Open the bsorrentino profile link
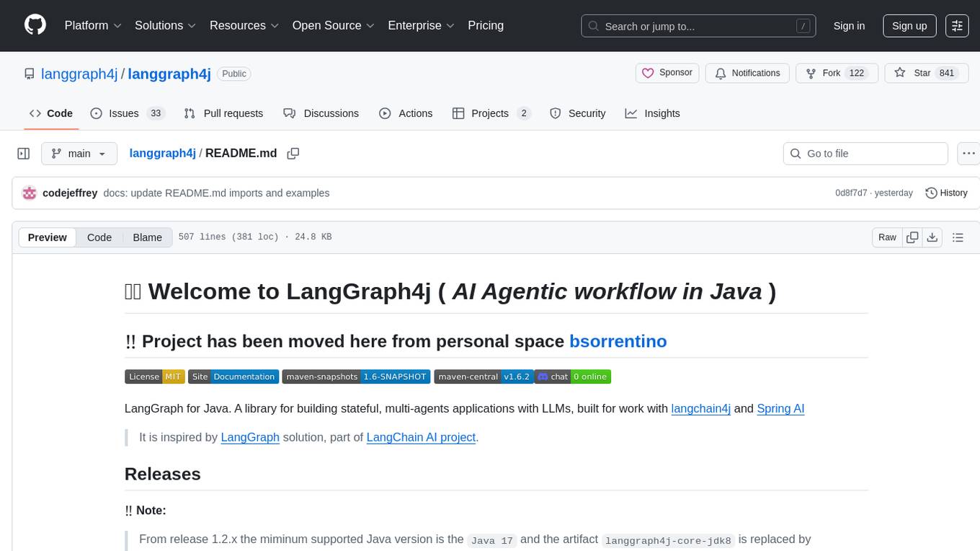 tap(618, 341)
